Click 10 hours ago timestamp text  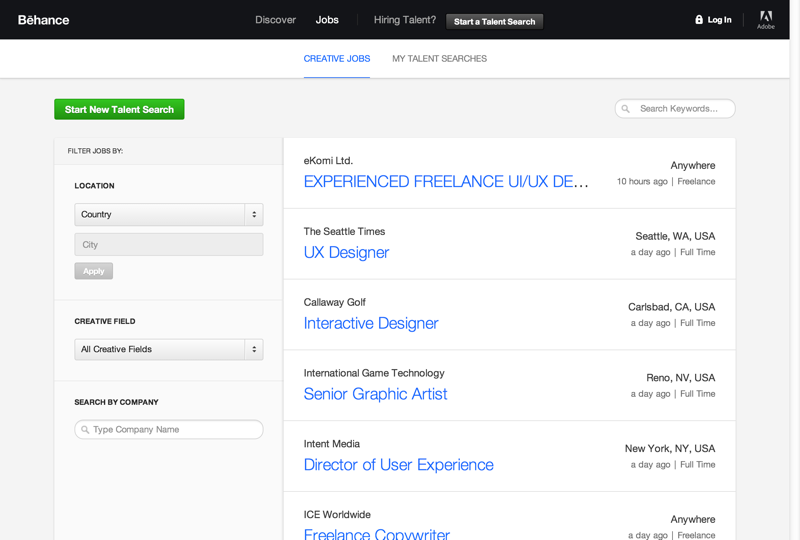[642, 182]
